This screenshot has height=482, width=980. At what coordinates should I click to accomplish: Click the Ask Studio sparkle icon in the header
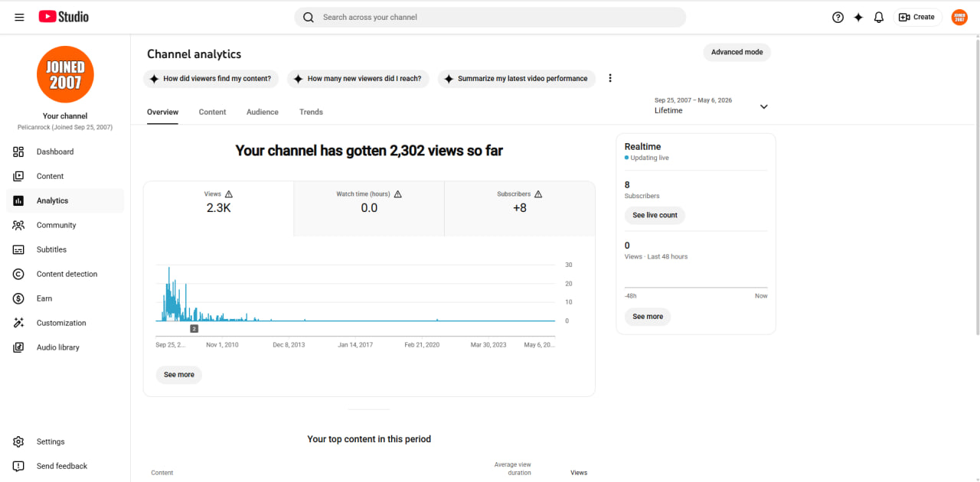coord(858,17)
